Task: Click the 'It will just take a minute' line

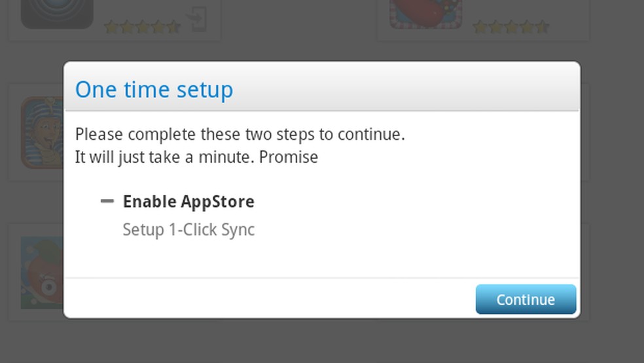Action: (196, 157)
